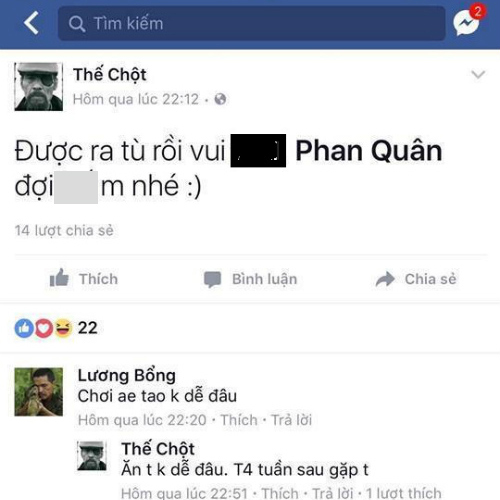Click the search magnifier icon
Image resolution: width=500 pixels, height=500 pixels.
(x=77, y=24)
